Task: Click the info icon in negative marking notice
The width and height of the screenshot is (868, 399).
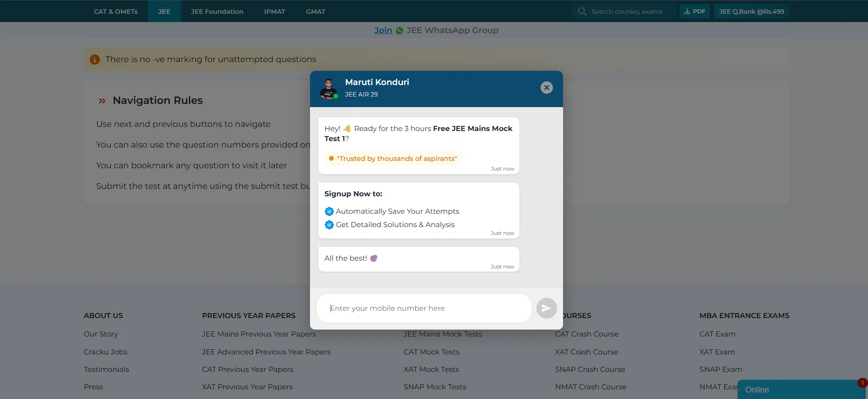Action: (x=95, y=59)
